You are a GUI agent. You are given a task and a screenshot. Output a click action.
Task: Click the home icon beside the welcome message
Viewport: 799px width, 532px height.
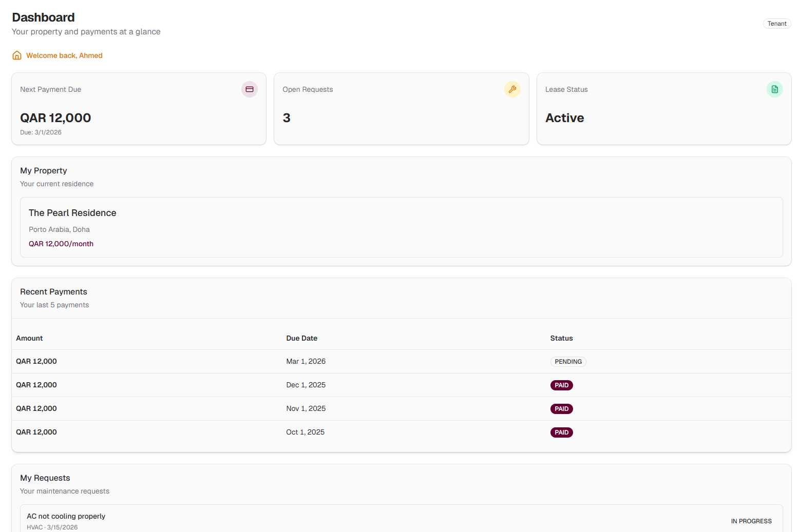coord(17,55)
